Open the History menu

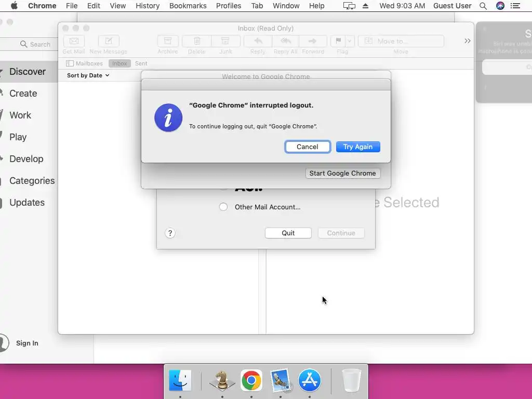coord(148,6)
